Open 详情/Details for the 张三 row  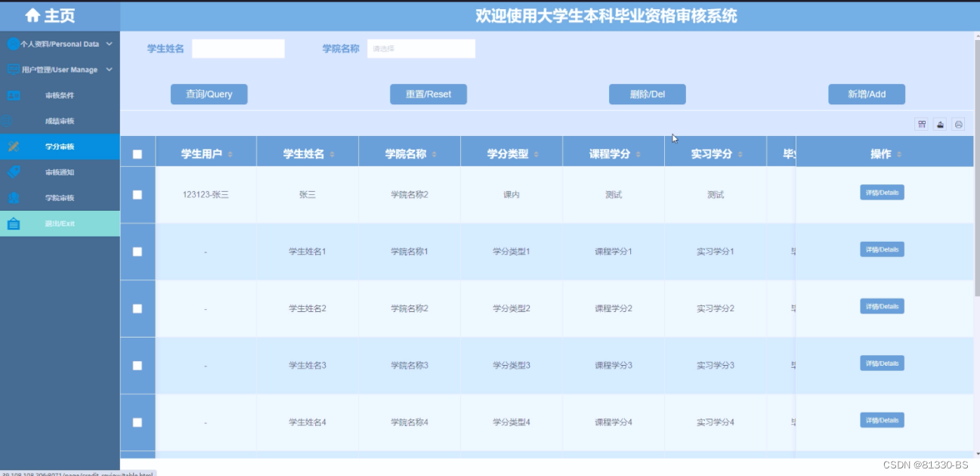882,193
